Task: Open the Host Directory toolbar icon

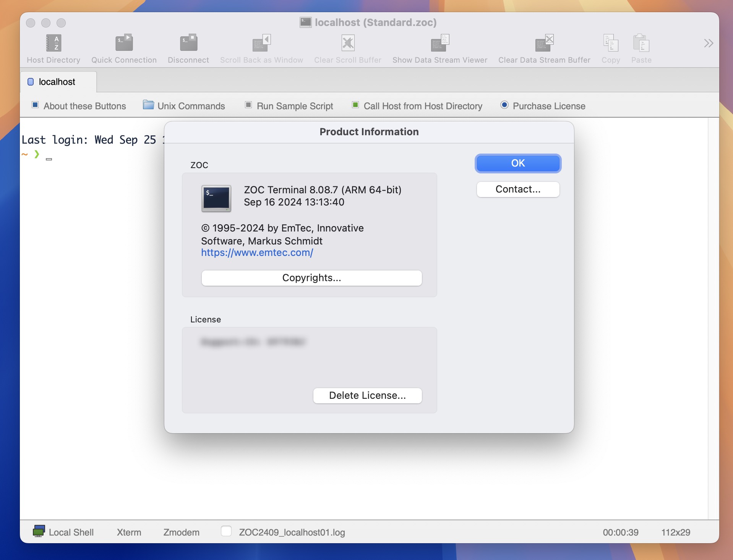Action: pyautogui.click(x=54, y=43)
